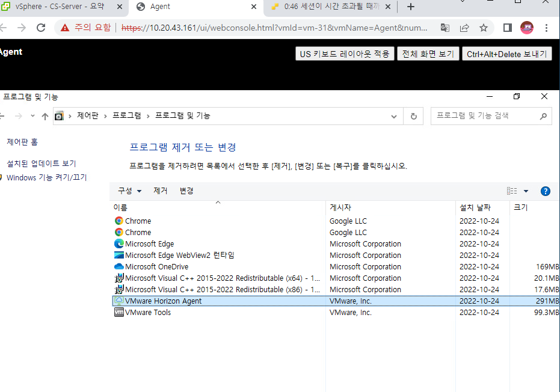Sort by the 이름 column header

[218, 207]
